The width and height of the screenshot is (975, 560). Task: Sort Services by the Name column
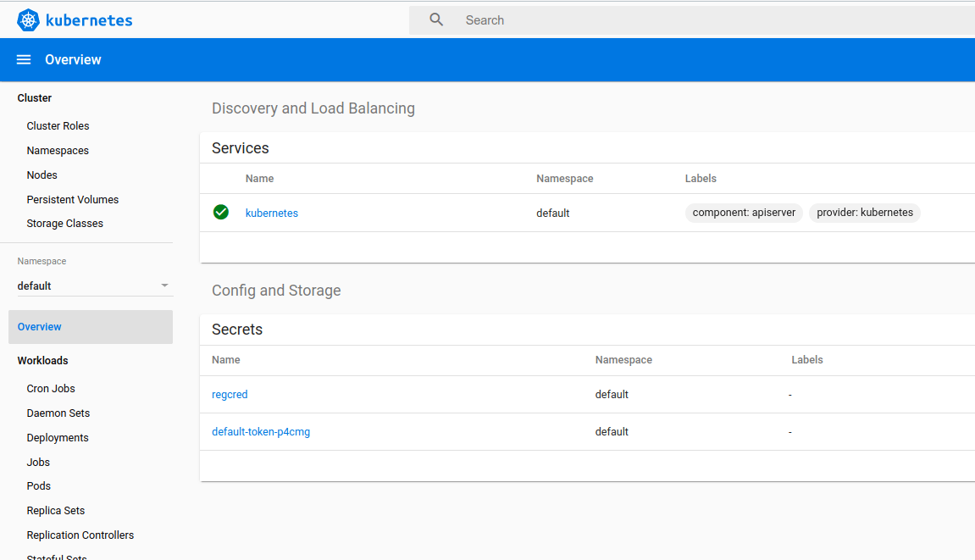(259, 178)
